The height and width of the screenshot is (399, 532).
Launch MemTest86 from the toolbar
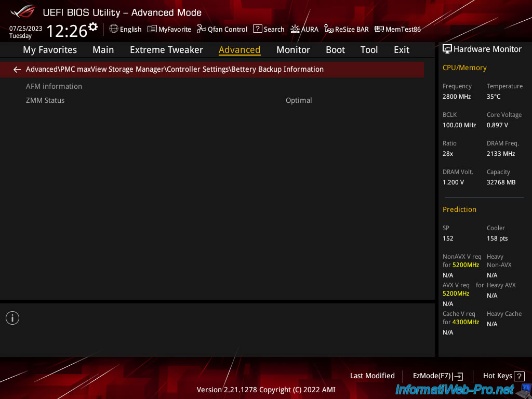coord(397,29)
